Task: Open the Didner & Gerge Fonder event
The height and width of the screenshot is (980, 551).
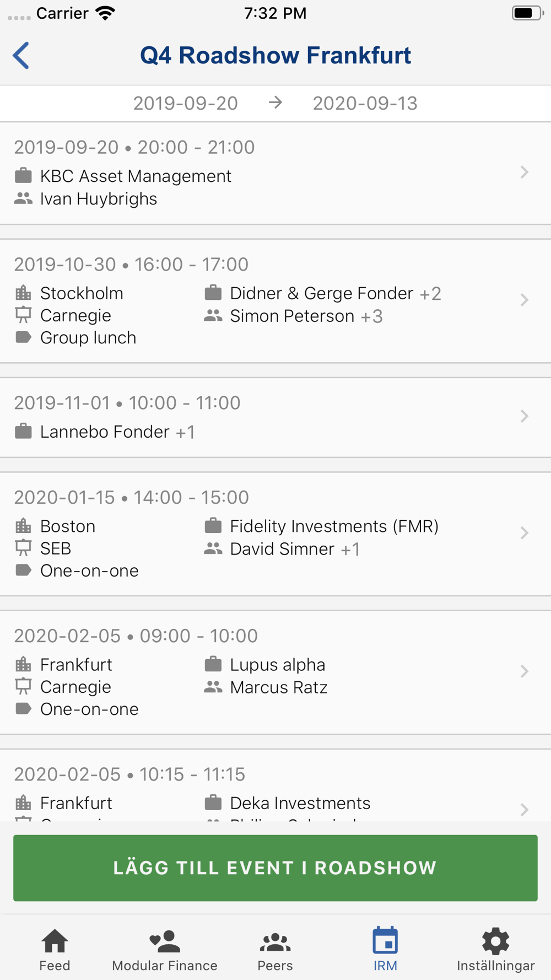Action: [x=275, y=301]
